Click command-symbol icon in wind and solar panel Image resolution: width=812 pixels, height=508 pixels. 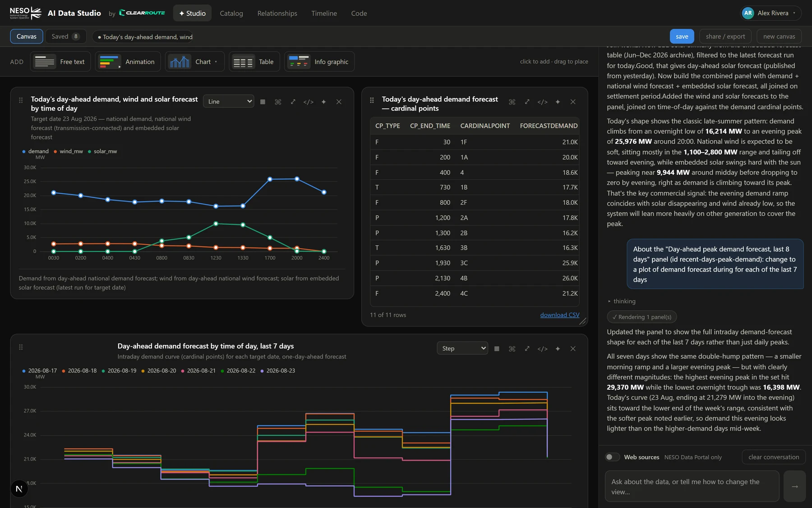pyautogui.click(x=278, y=102)
